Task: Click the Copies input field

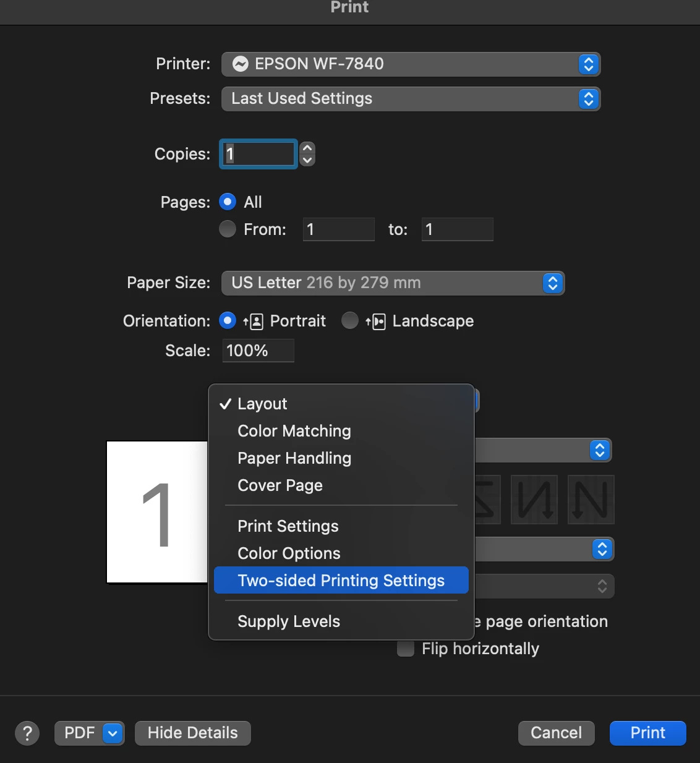Action: click(x=258, y=154)
